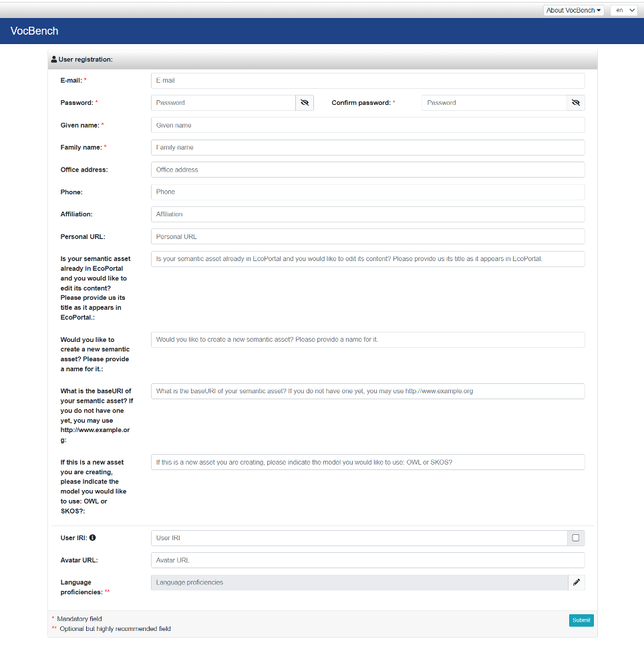Click the E-mail input field
This screenshot has height=649, width=644.
click(x=367, y=80)
